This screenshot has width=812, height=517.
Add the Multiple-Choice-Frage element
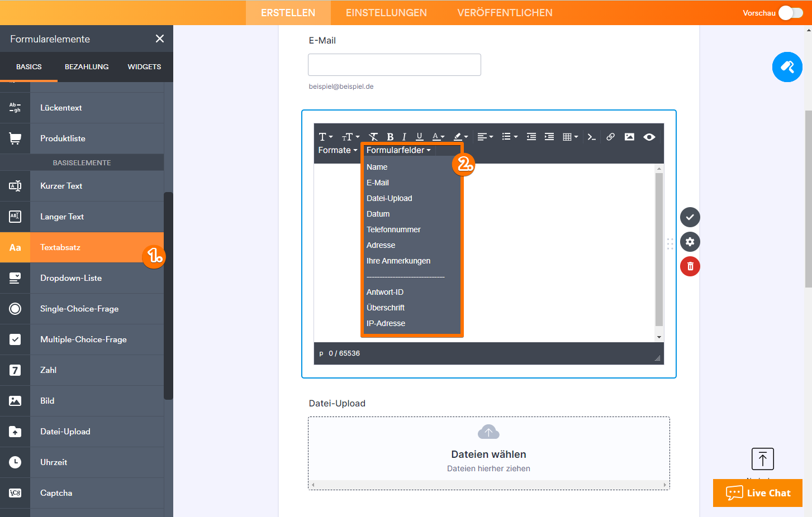point(82,339)
